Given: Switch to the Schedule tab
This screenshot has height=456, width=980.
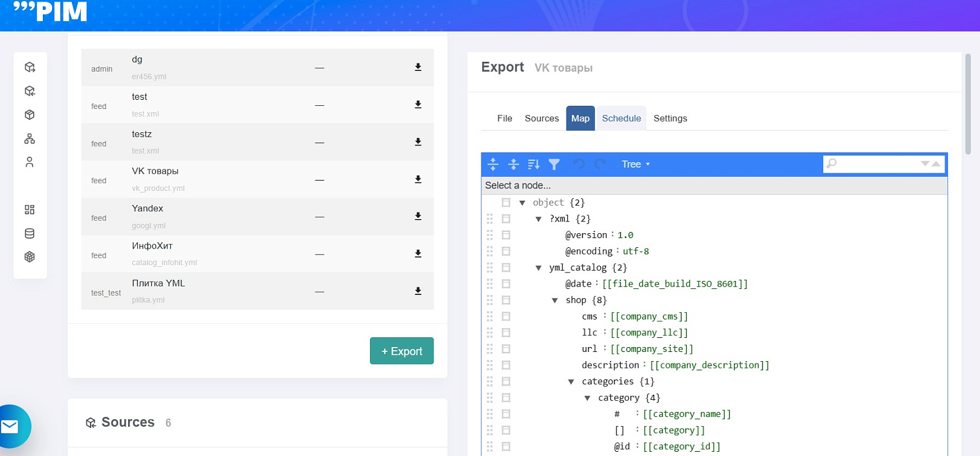Looking at the screenshot, I should (621, 118).
